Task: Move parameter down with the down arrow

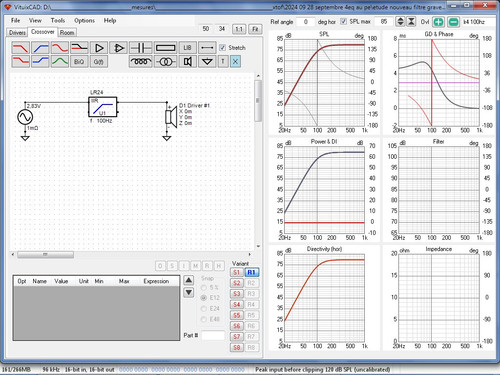Action: tap(189, 292)
